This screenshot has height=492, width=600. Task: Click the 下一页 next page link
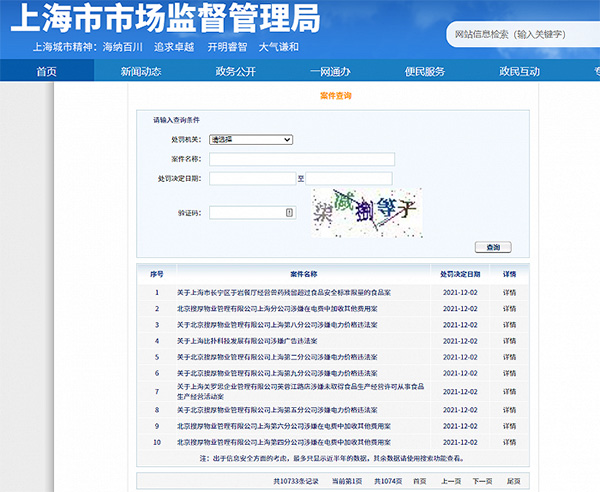coord(483,481)
